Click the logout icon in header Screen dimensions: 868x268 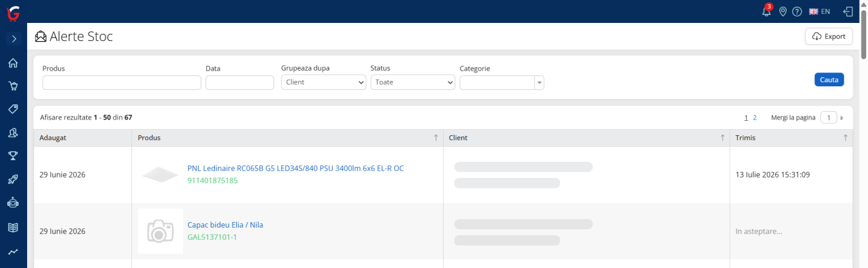[x=848, y=11]
